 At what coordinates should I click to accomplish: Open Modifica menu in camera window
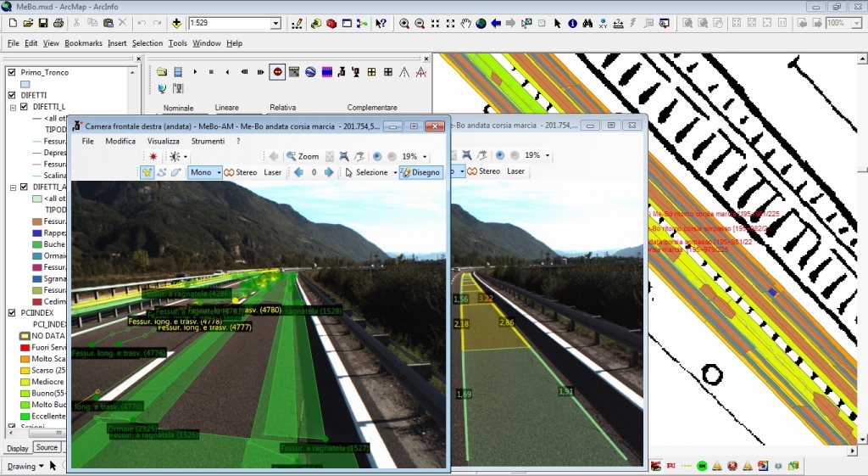[x=120, y=142]
